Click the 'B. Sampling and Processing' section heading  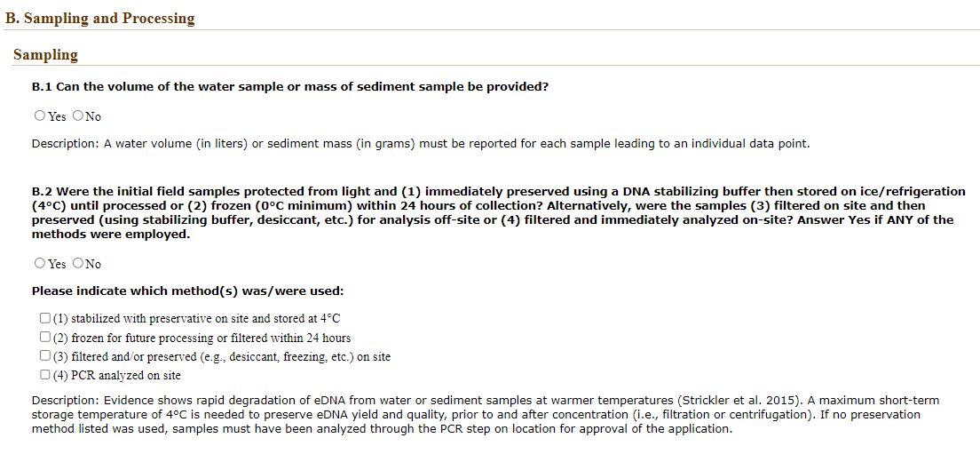99,18
